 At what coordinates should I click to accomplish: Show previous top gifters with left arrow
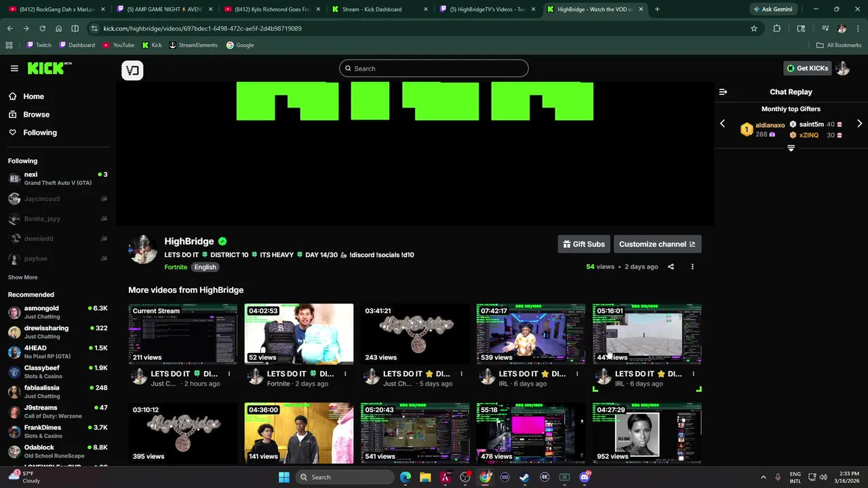pyautogui.click(x=722, y=124)
